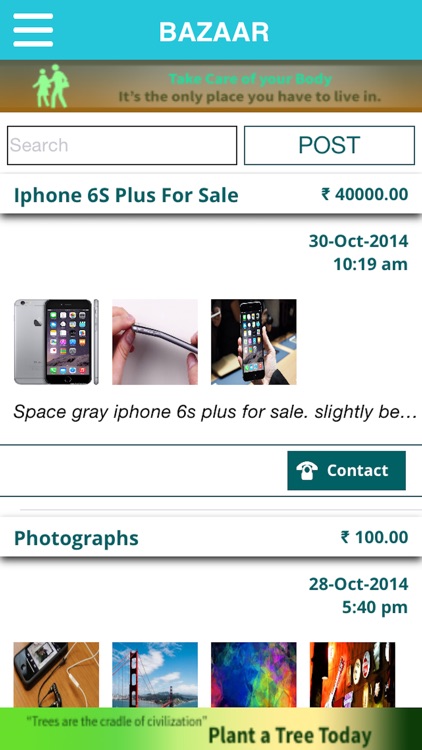Open the Photographs listing title
This screenshot has width=422, height=750.
(76, 538)
